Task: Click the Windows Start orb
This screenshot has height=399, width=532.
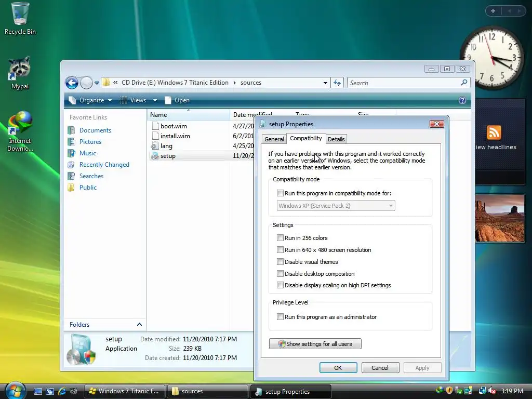Action: 15,391
